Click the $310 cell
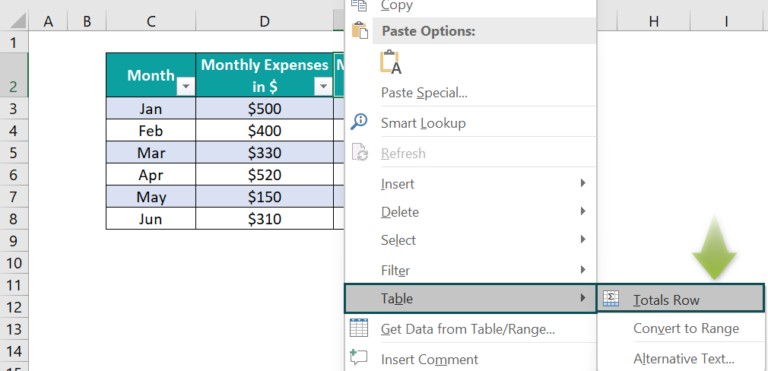Image resolution: width=768 pixels, height=371 pixels. 264,219
